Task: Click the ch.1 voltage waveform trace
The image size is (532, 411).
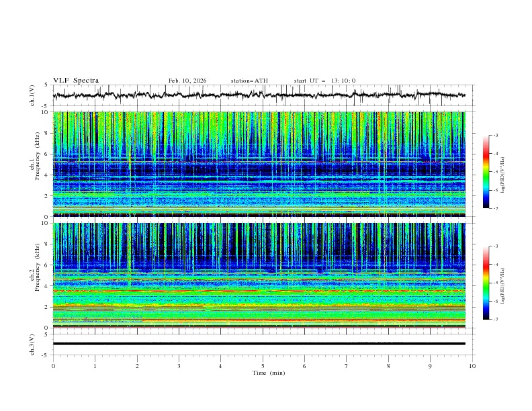Action: (259, 95)
